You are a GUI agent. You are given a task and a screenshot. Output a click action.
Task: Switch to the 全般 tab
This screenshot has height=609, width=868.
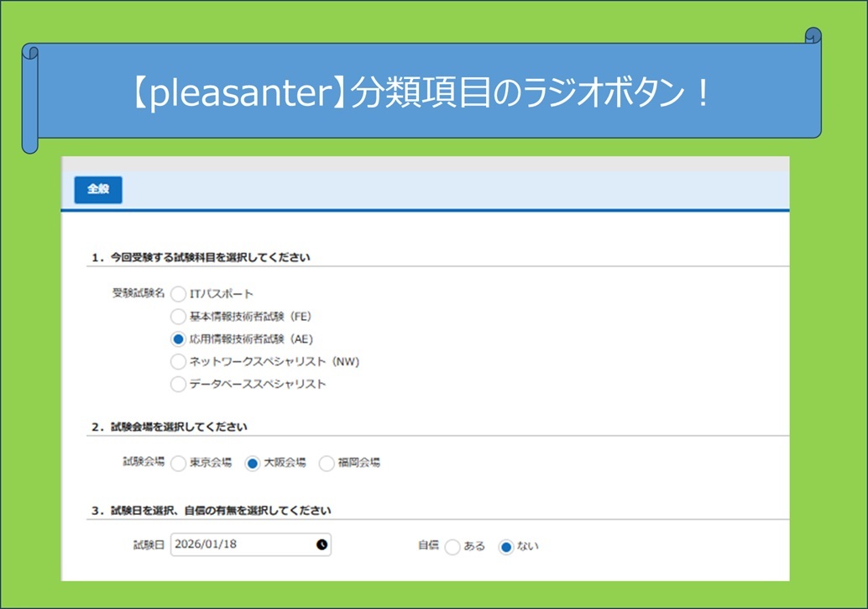point(98,190)
